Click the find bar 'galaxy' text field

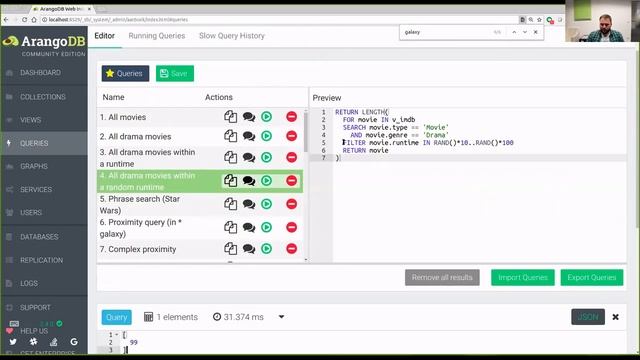point(446,32)
